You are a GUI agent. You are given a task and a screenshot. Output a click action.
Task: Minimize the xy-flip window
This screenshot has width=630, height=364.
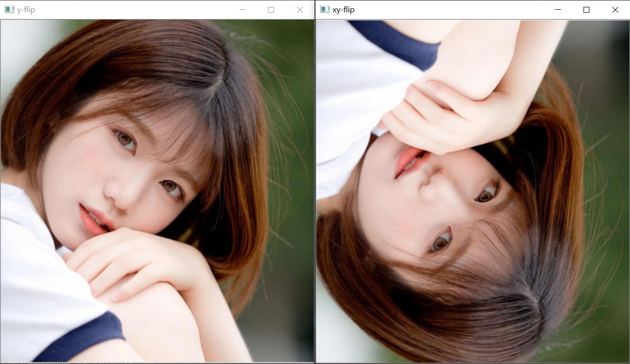558,10
